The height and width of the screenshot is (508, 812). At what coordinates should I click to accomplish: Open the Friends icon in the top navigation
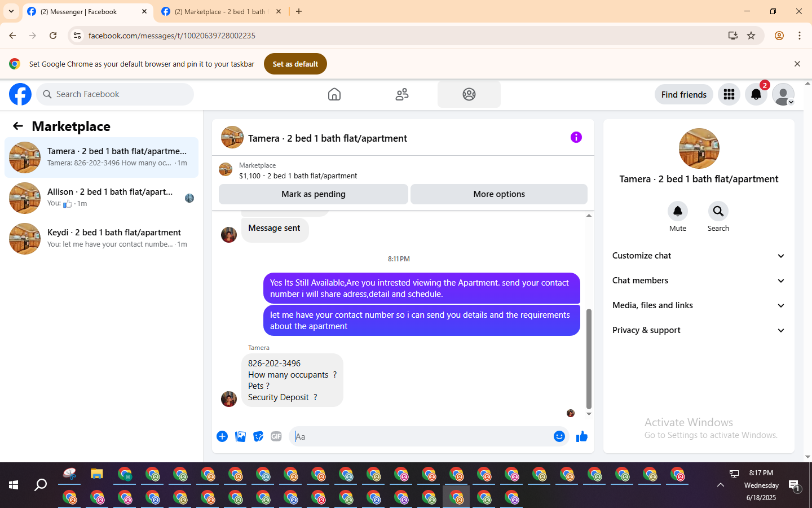coord(402,94)
